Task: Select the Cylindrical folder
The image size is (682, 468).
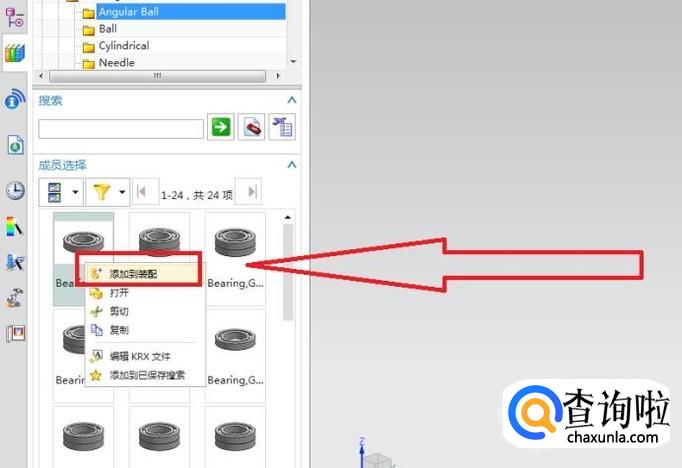Action: pyautogui.click(x=124, y=46)
